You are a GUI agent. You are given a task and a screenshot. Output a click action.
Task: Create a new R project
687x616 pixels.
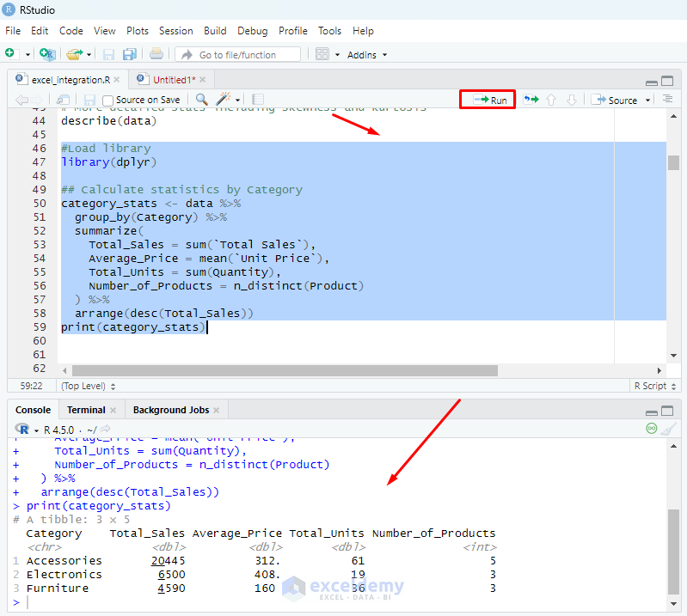coord(47,54)
